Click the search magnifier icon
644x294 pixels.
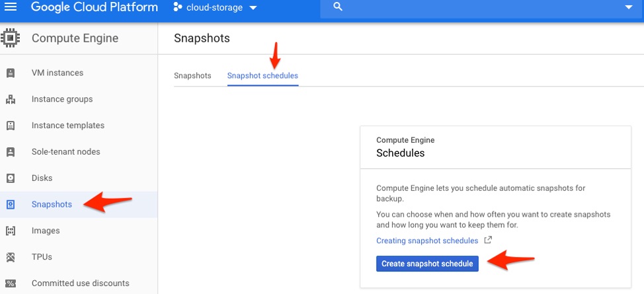(x=338, y=7)
